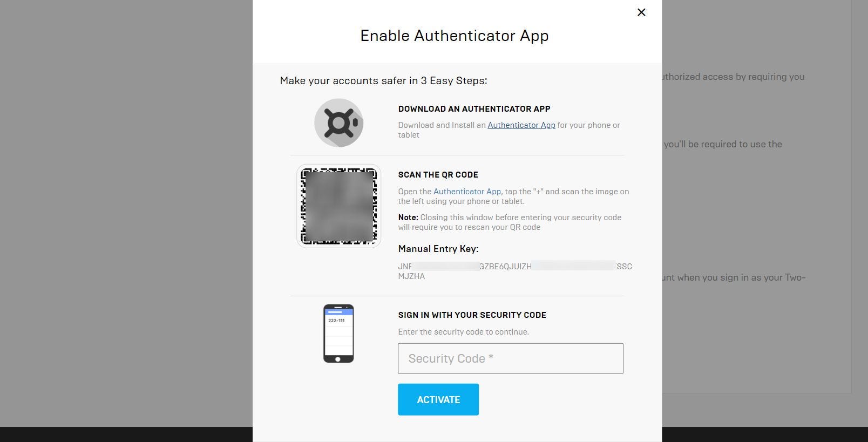
Task: Click the MJZHA ending of the manual key
Action: pyautogui.click(x=411, y=276)
